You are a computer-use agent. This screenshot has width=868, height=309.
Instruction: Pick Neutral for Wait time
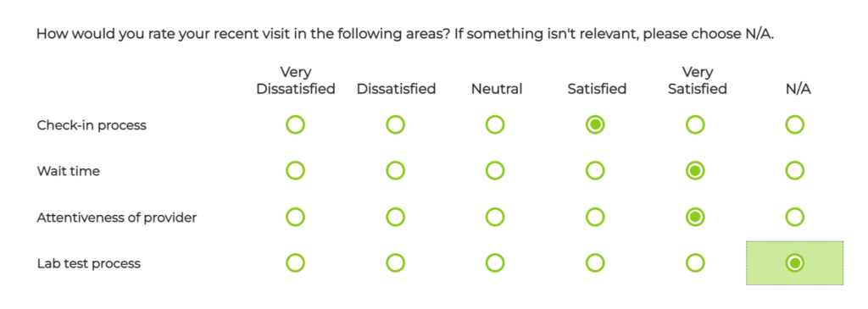495,171
